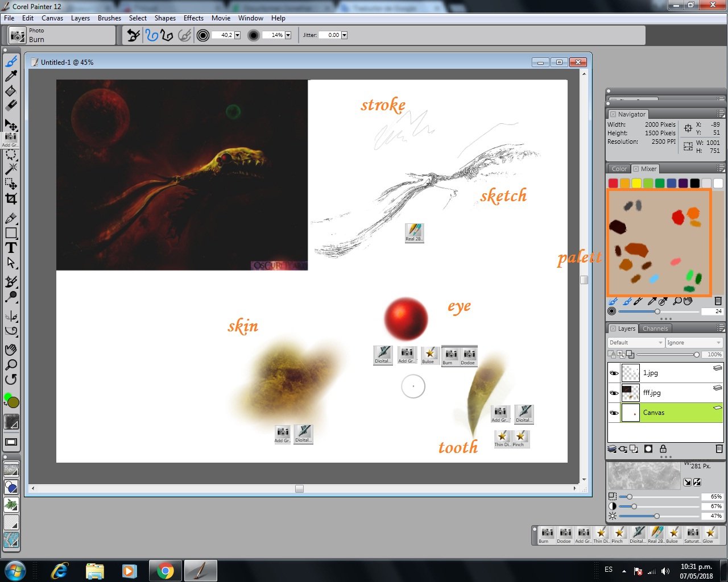
Task: Select the Rotate Page tool
Action: coord(11,379)
